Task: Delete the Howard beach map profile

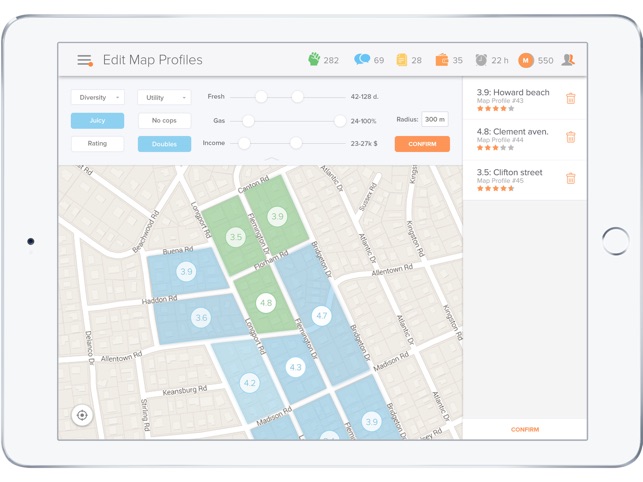Action: point(570,98)
